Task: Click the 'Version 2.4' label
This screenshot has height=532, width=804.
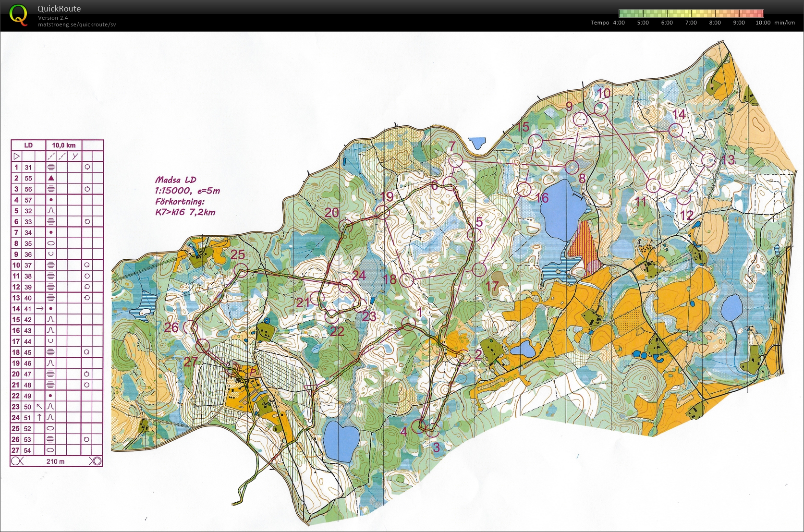Action: click(53, 18)
